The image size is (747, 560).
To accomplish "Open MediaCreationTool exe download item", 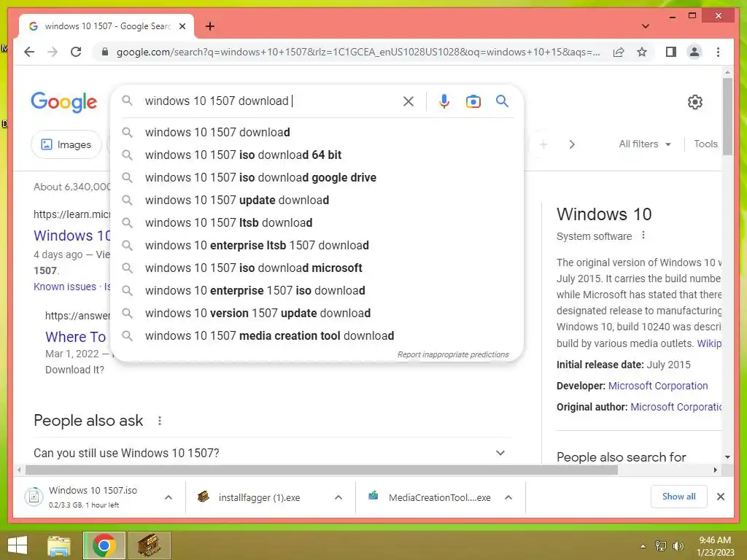I will coord(429,497).
